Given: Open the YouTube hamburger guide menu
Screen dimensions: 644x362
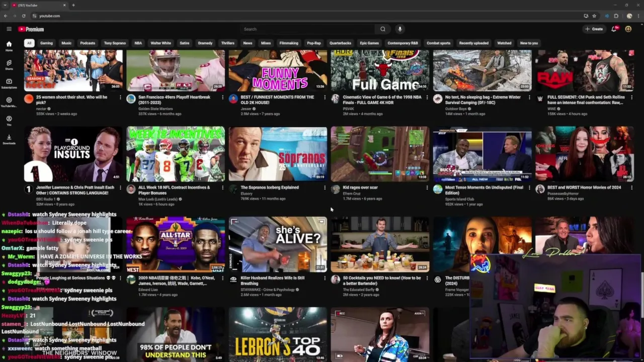Looking at the screenshot, I should (x=9, y=29).
